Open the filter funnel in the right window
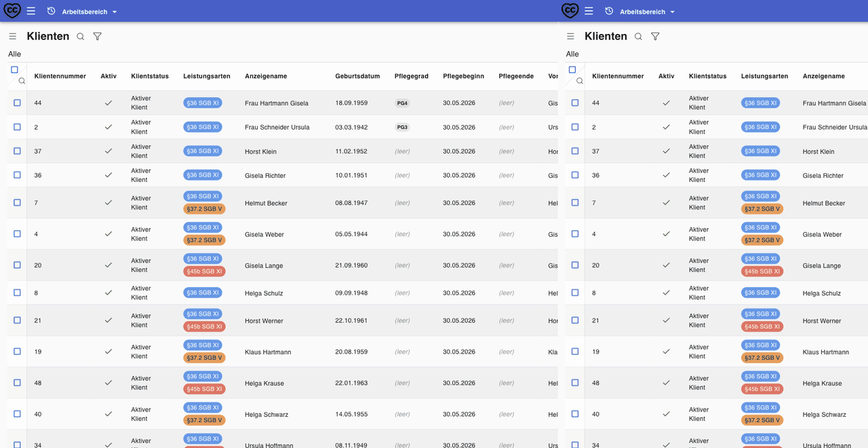Viewport: 868px width, 448px height. [x=655, y=37]
